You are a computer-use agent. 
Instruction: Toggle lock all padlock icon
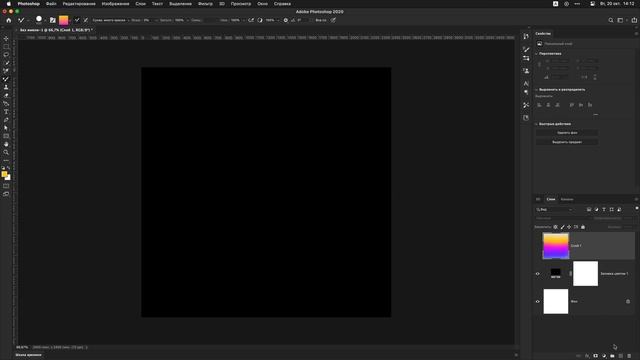[x=583, y=227]
